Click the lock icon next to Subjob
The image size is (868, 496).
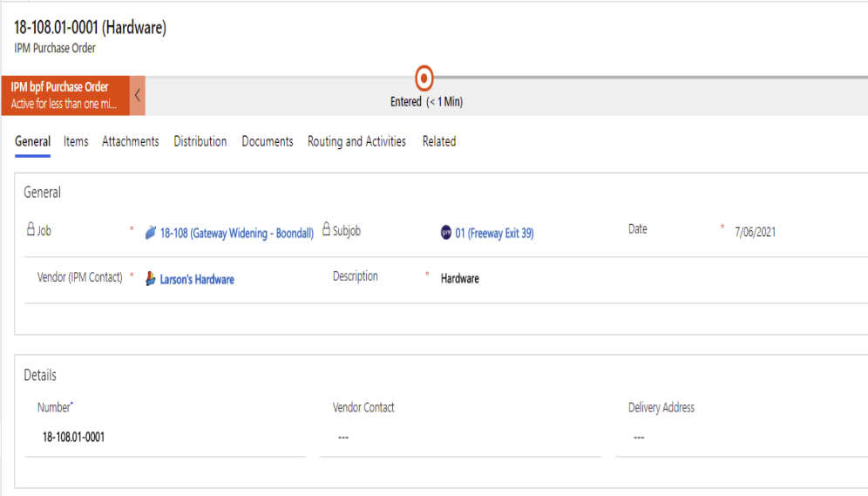point(327,231)
